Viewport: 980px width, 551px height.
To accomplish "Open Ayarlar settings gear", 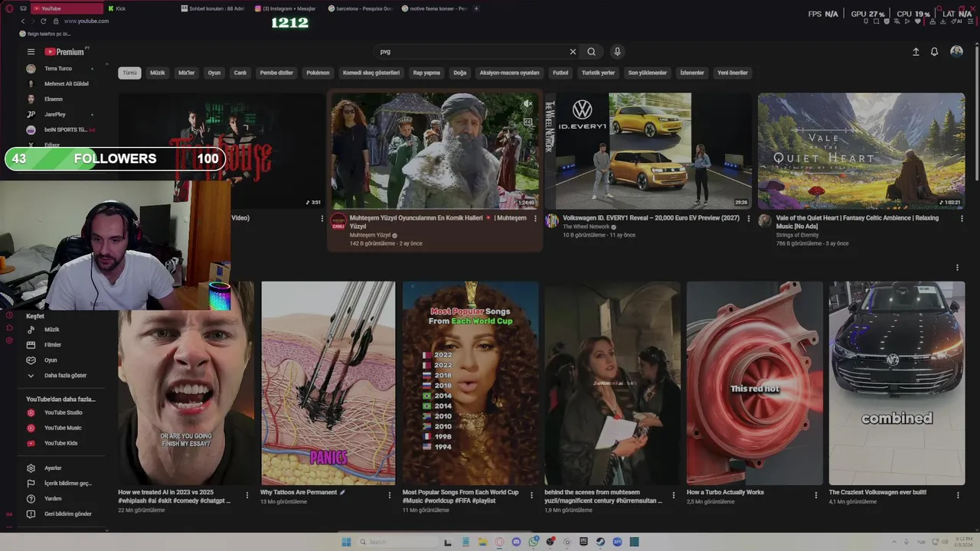I will (x=61, y=468).
